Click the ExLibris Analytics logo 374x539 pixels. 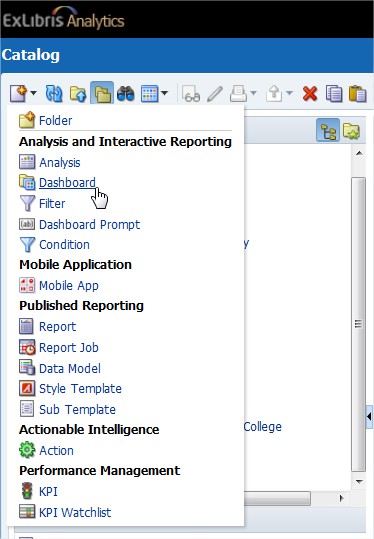[x=63, y=19]
